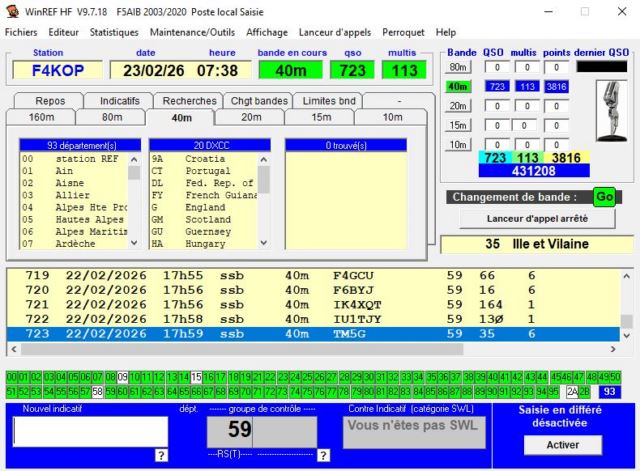The width and height of the screenshot is (640, 471).
Task: Activate the 15m band button
Action: tap(458, 125)
